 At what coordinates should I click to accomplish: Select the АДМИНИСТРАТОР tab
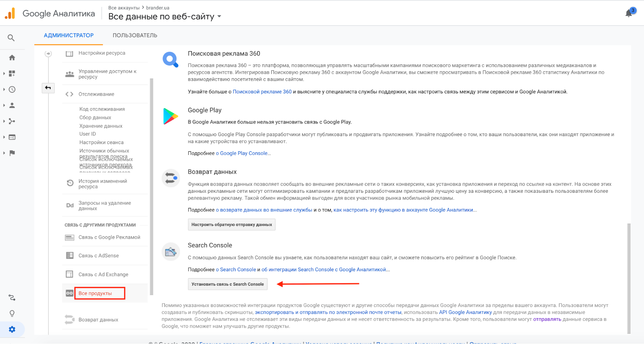pos(69,35)
